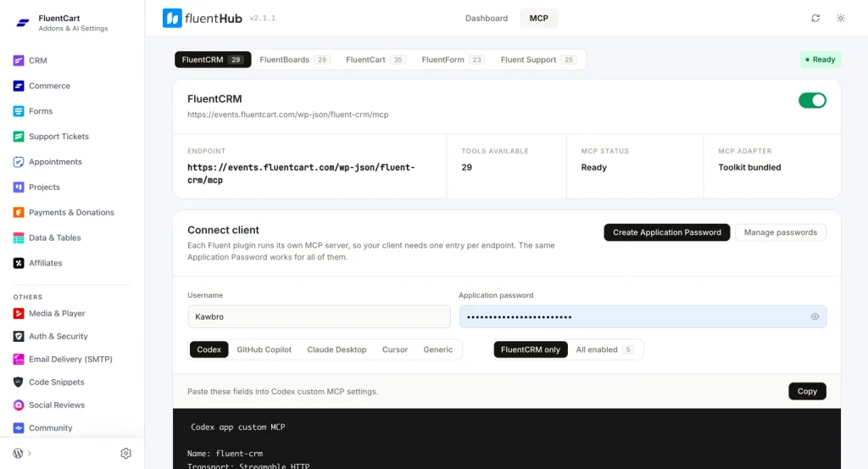The height and width of the screenshot is (469, 868).
Task: Open the Community sidebar icon
Action: pyautogui.click(x=19, y=428)
